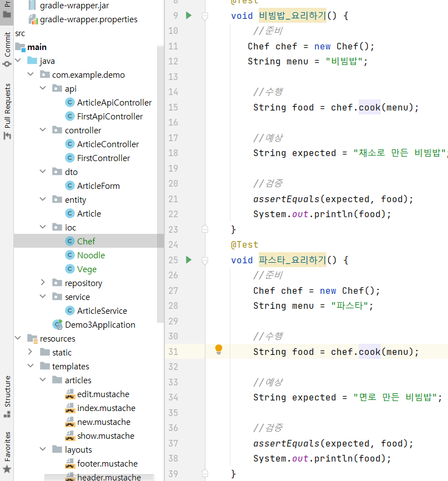Screen dimensions: 448x481
Task: Open the Structure tool window tab
Action: (x=7, y=397)
